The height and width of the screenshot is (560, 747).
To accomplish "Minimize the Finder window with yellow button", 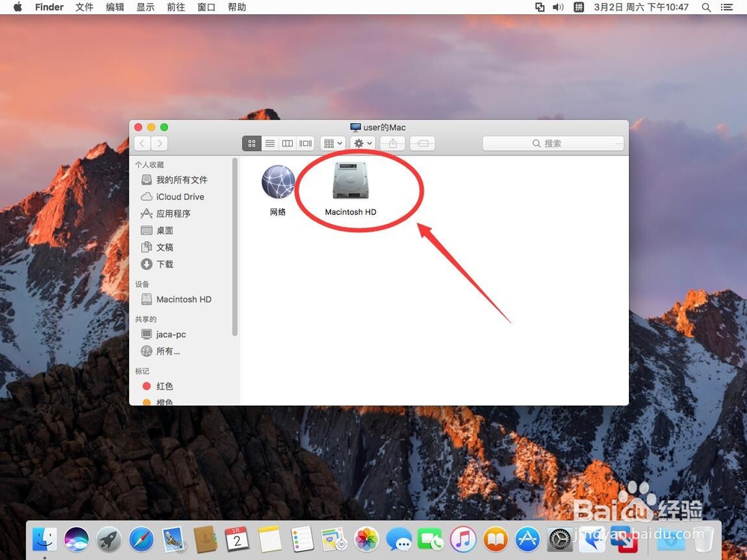I will coord(151,127).
